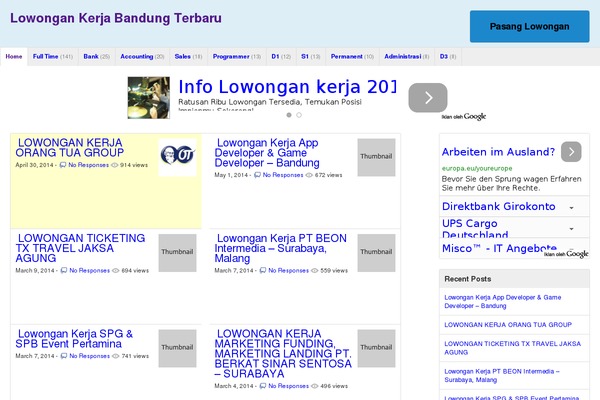Click the comment icon under PT BEON post
This screenshot has height=400, width=600.
263,270
